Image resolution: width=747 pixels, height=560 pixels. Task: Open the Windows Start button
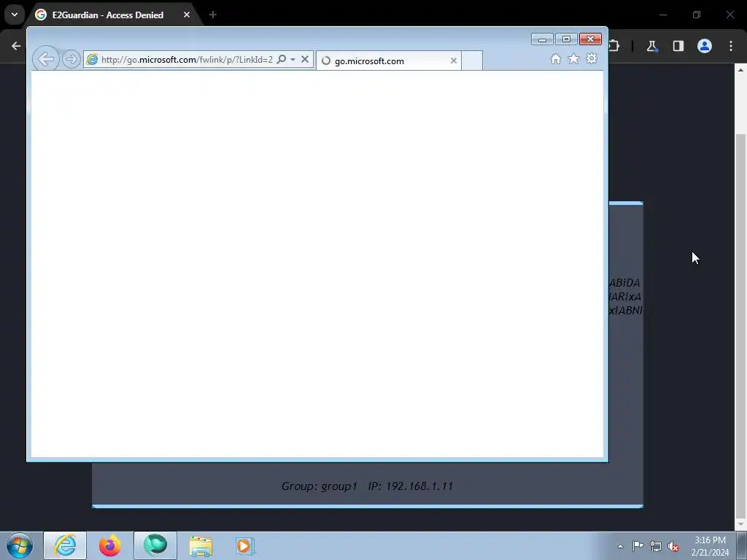[20, 545]
